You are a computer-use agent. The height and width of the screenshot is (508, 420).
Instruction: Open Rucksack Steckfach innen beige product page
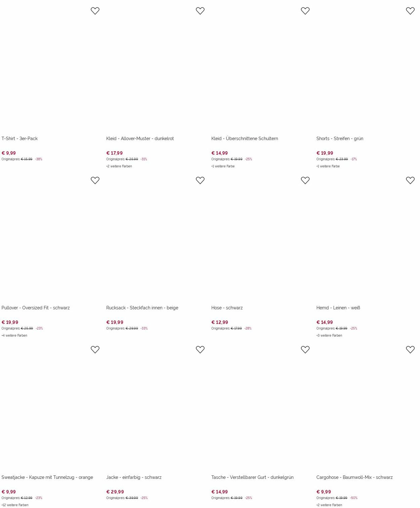tap(142, 308)
